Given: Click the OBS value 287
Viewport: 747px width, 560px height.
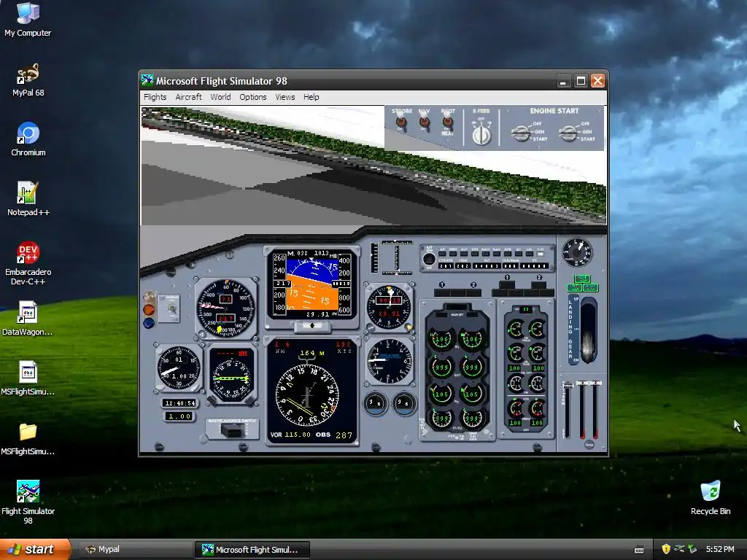Looking at the screenshot, I should 344,435.
